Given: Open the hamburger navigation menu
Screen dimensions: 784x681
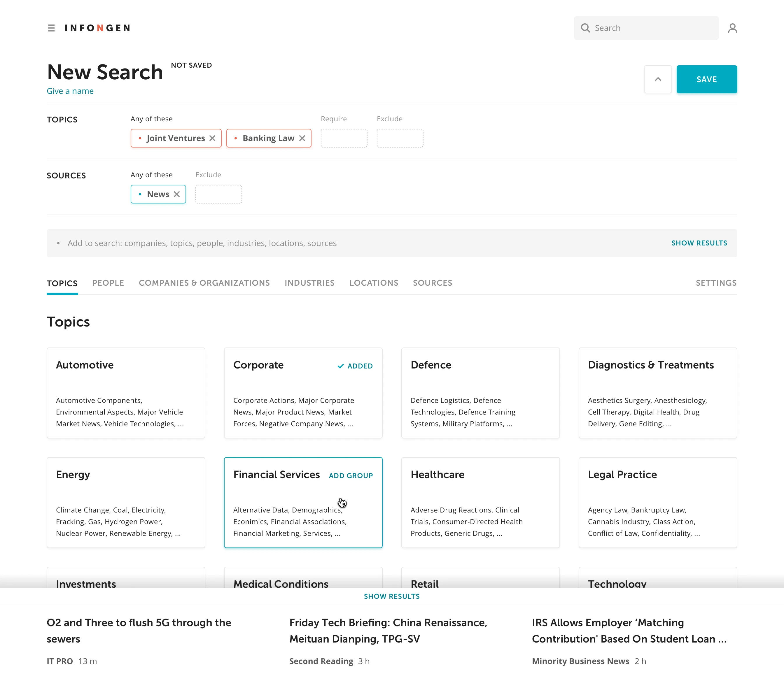Looking at the screenshot, I should tap(51, 28).
